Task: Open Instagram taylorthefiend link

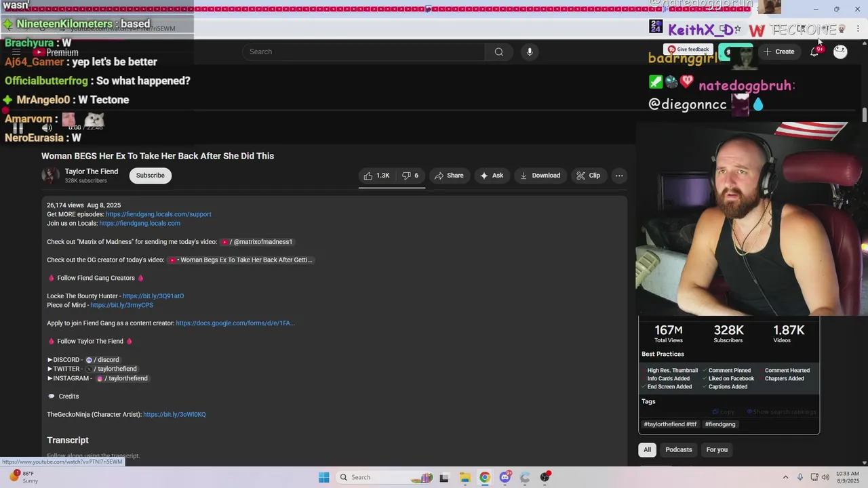Action: coord(122,378)
